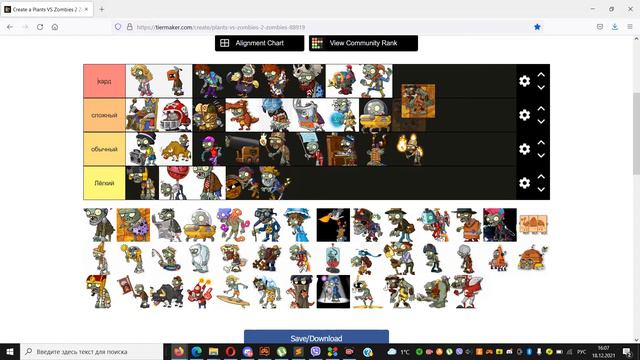This screenshot has width=640, height=360.
Task: Select the T-rex dinosaur zombie thumbnail
Action: [x=242, y=115]
